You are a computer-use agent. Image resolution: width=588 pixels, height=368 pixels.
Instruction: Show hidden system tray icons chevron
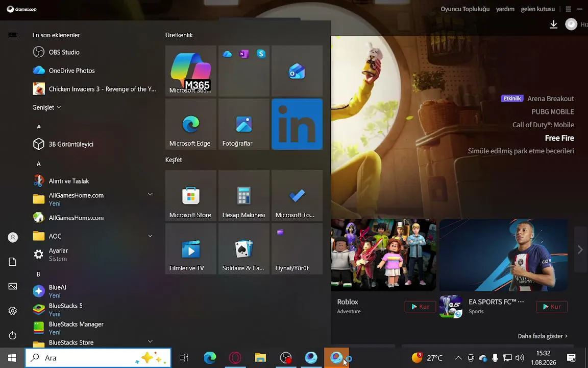pyautogui.click(x=458, y=358)
